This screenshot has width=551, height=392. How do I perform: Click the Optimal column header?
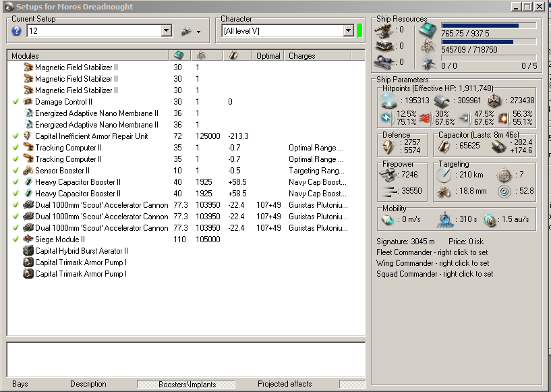pos(268,55)
